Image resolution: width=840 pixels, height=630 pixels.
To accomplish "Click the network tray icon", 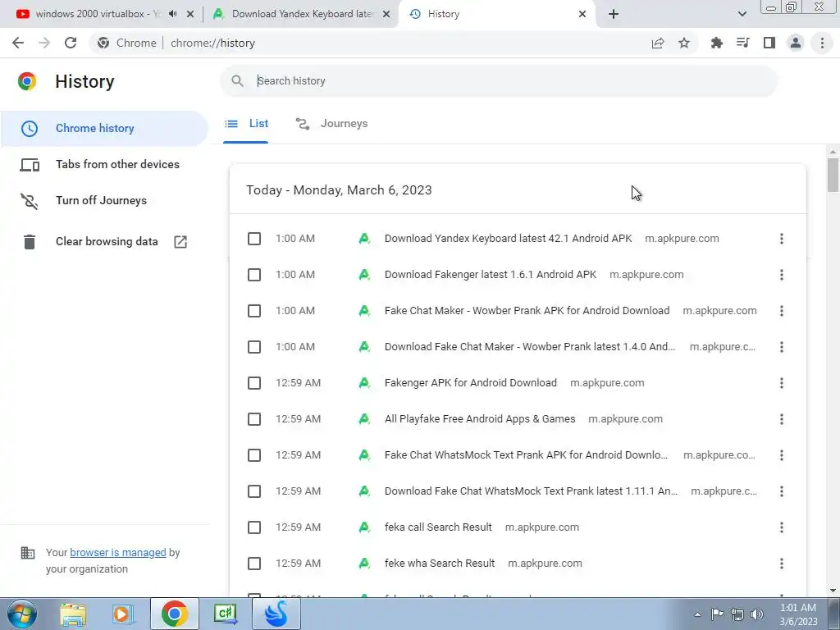I will pos(737,614).
